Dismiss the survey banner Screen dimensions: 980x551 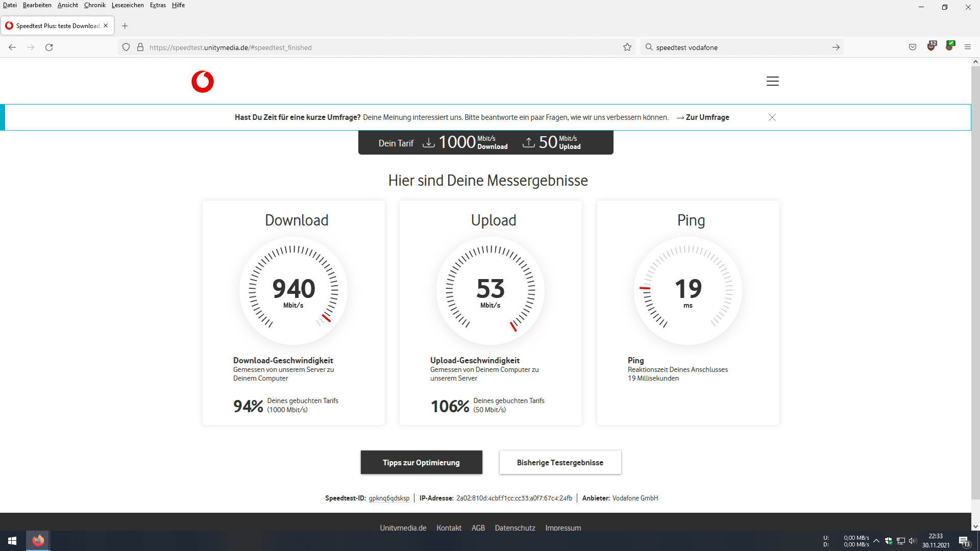tap(772, 117)
